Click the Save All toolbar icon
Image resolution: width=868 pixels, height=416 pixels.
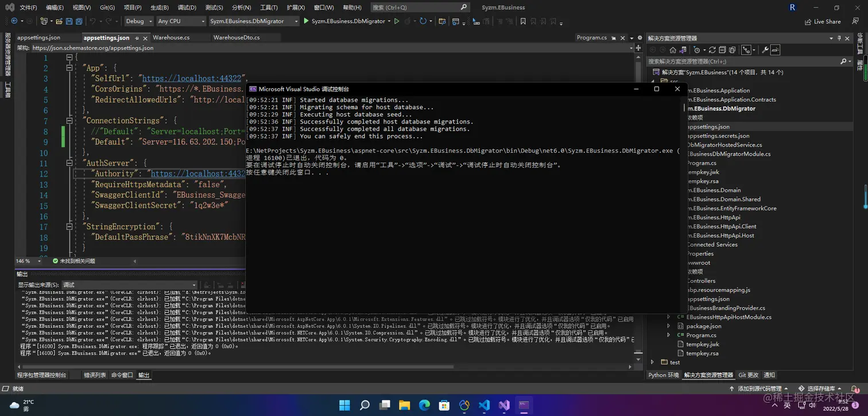79,21
